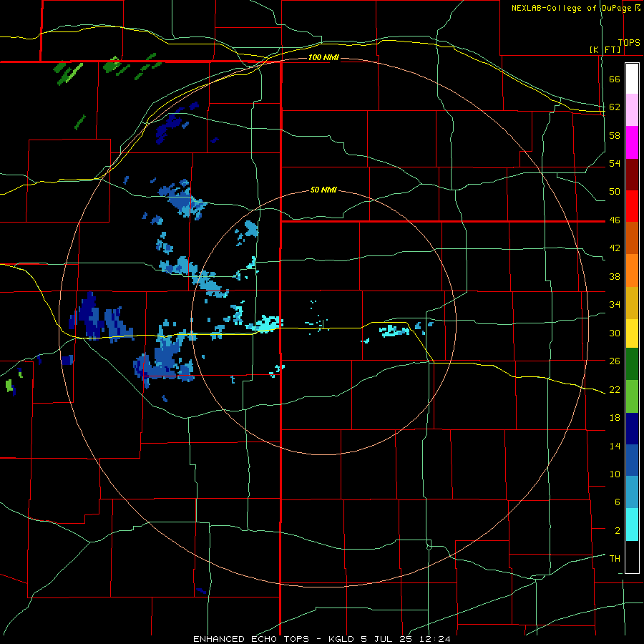Select the dark green legend swatch
Image resolution: width=644 pixels, height=644 pixels.
[x=632, y=364]
